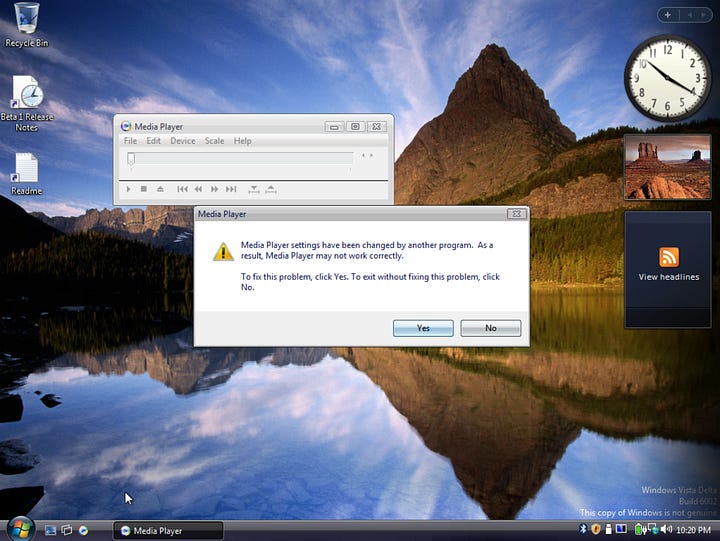Click the green battery power tray icon

click(639, 530)
